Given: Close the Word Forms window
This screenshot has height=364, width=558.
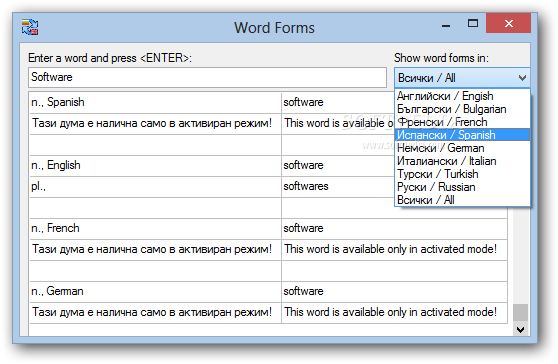Looking at the screenshot, I should click(509, 23).
